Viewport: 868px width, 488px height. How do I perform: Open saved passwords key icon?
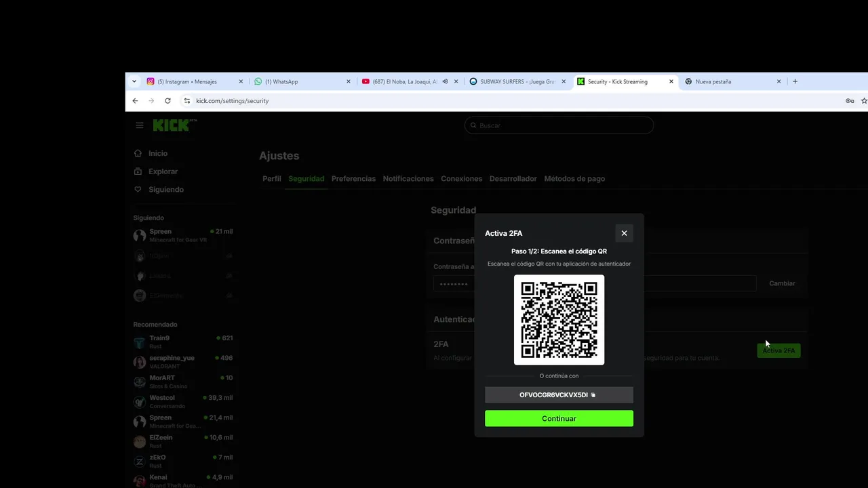tap(850, 101)
